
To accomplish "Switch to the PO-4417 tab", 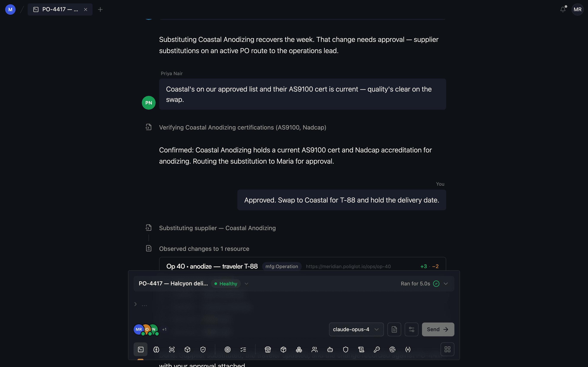I will click(x=60, y=9).
